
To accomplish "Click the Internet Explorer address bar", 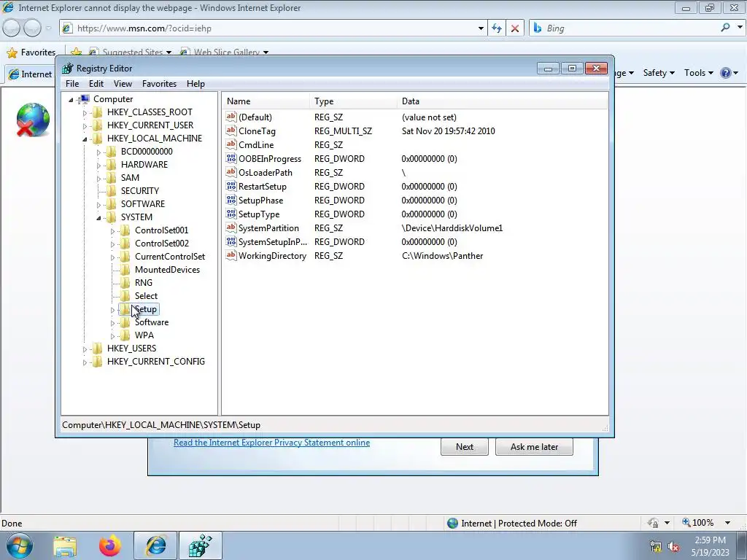I will (x=274, y=28).
